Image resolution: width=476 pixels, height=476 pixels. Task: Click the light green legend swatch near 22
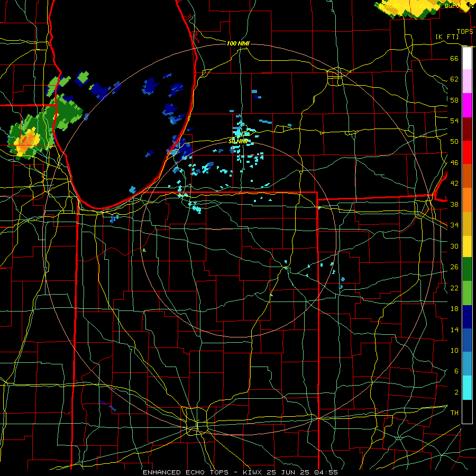tap(467, 293)
